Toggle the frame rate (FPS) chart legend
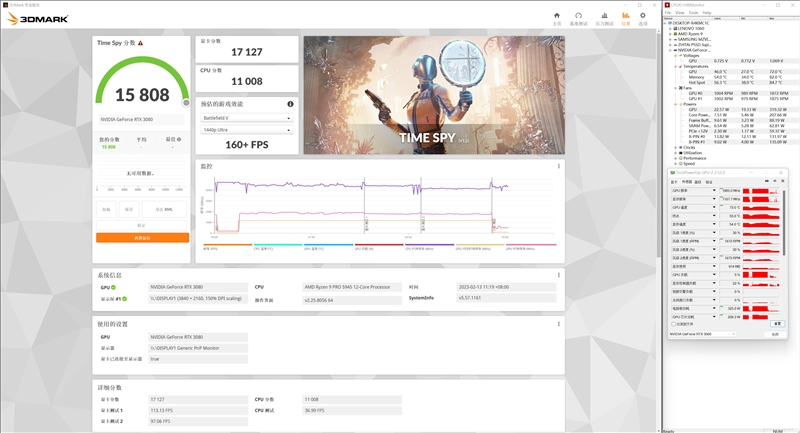The image size is (800, 433). pos(228,247)
